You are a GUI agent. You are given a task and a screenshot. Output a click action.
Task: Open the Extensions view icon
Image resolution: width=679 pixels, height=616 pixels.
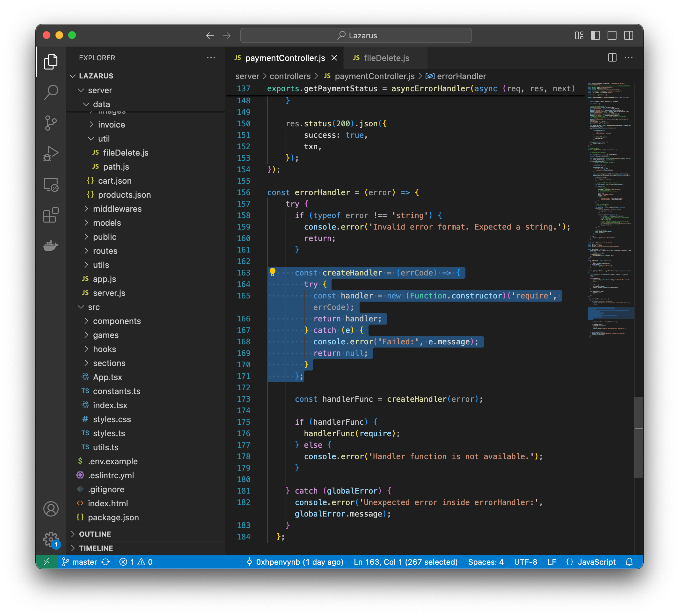[51, 215]
